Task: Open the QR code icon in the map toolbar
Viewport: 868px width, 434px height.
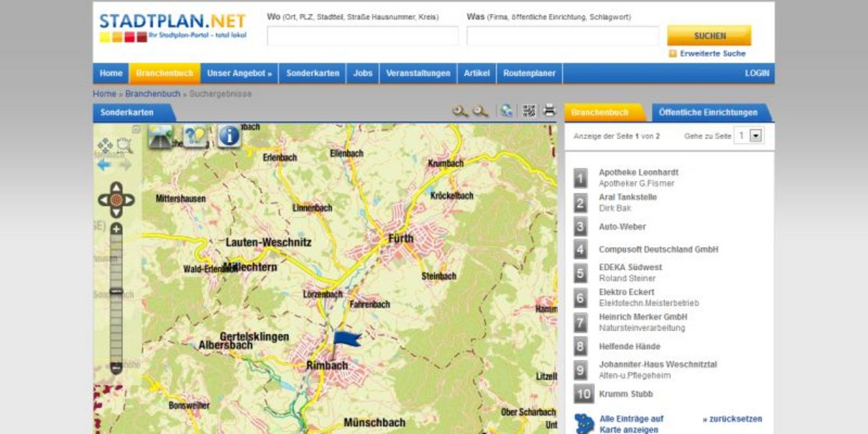Action: tap(530, 112)
